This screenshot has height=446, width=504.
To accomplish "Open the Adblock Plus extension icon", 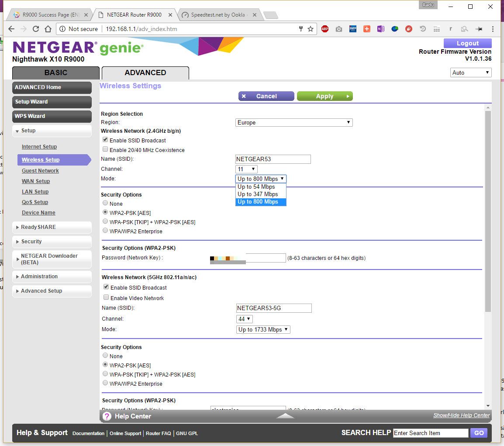I will [325, 29].
